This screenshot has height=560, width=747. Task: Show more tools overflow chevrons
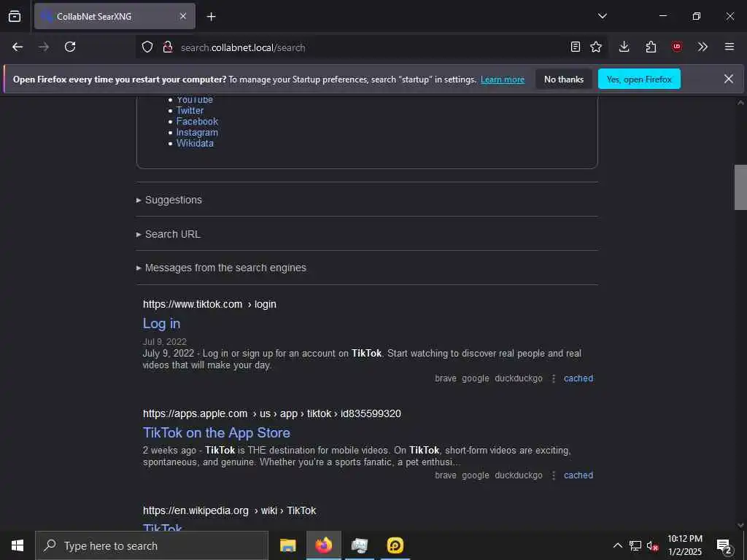tap(703, 47)
